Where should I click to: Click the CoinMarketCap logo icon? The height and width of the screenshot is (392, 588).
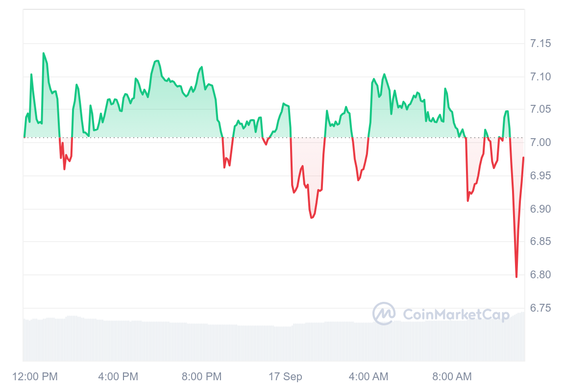pos(384,314)
